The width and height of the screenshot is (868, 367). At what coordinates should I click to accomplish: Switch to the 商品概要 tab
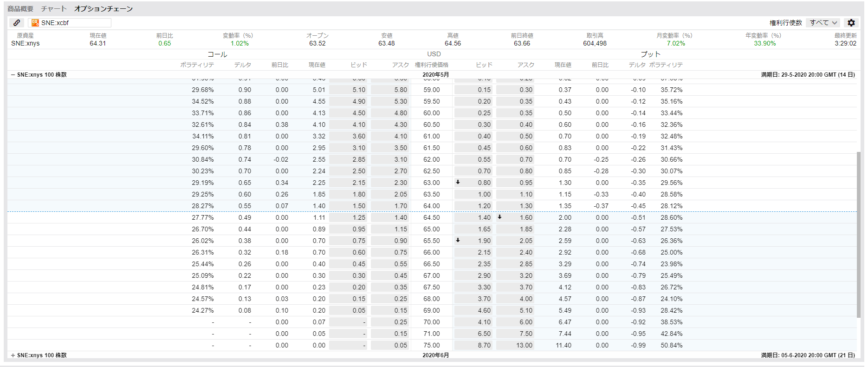20,9
